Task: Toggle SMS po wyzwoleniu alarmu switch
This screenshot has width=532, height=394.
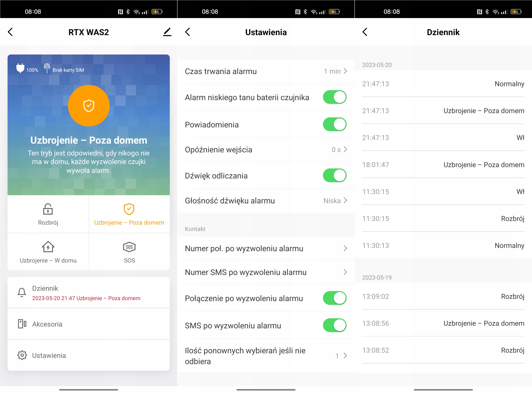Action: [334, 325]
